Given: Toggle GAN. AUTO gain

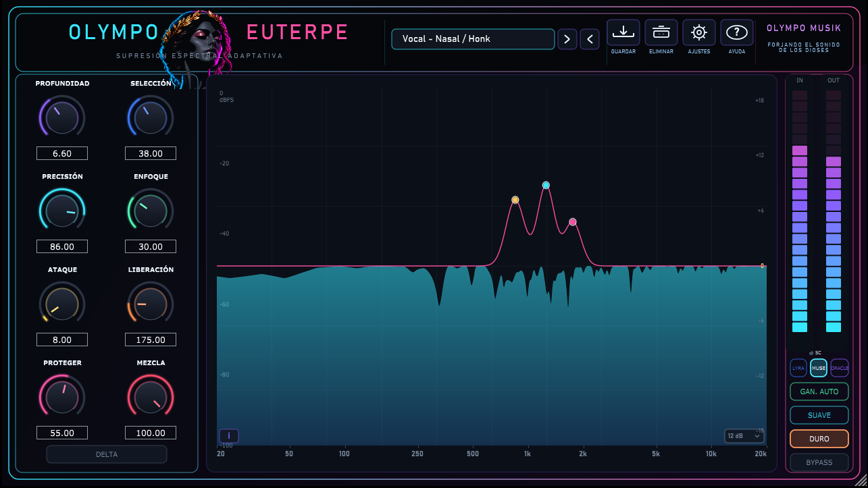Looking at the screenshot, I should (x=819, y=391).
